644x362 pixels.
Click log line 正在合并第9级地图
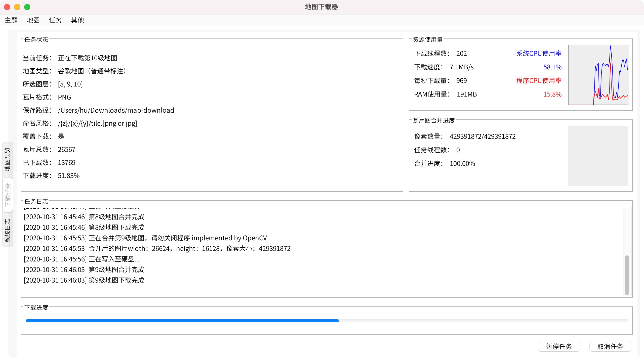coord(145,238)
